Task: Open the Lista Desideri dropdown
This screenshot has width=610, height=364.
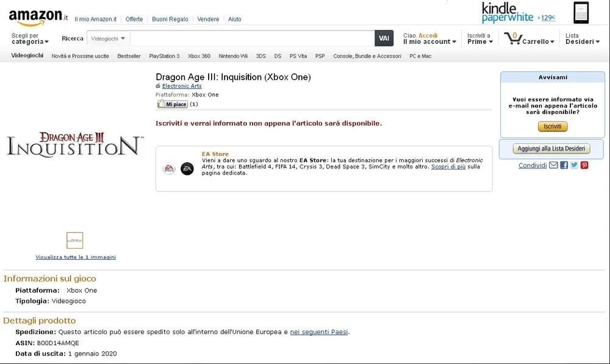Action: (x=582, y=41)
